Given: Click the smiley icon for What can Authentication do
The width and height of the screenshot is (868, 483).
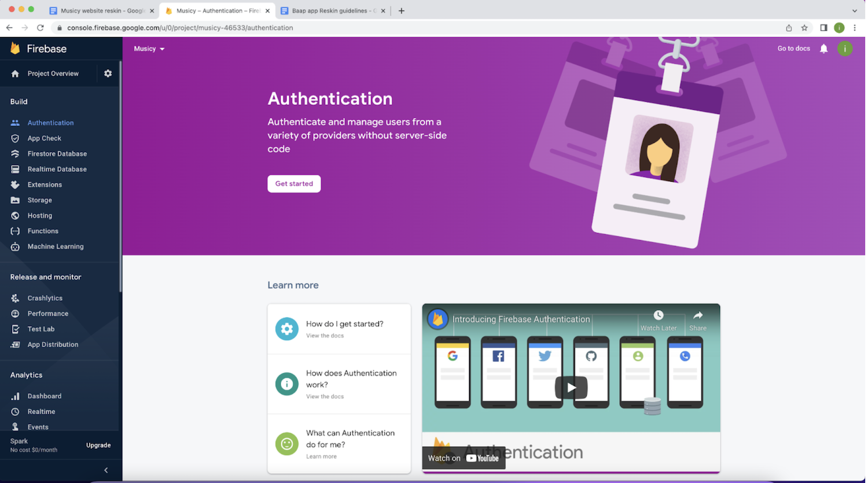Looking at the screenshot, I should [286, 444].
